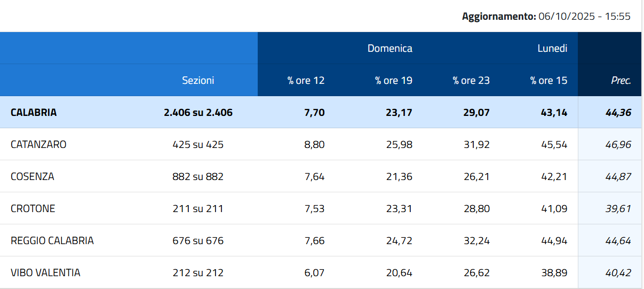The image size is (644, 289).
Task: Click the Prec. column header
Action: pos(621,81)
